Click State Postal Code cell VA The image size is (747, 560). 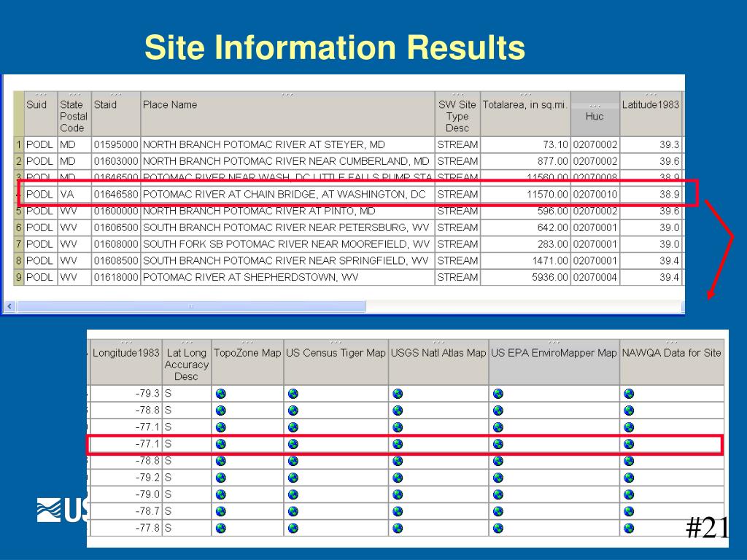[74, 194]
